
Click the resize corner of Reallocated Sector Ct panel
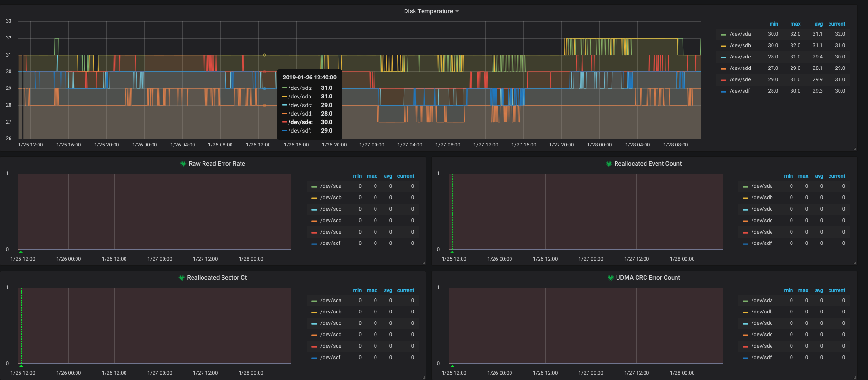(x=424, y=377)
